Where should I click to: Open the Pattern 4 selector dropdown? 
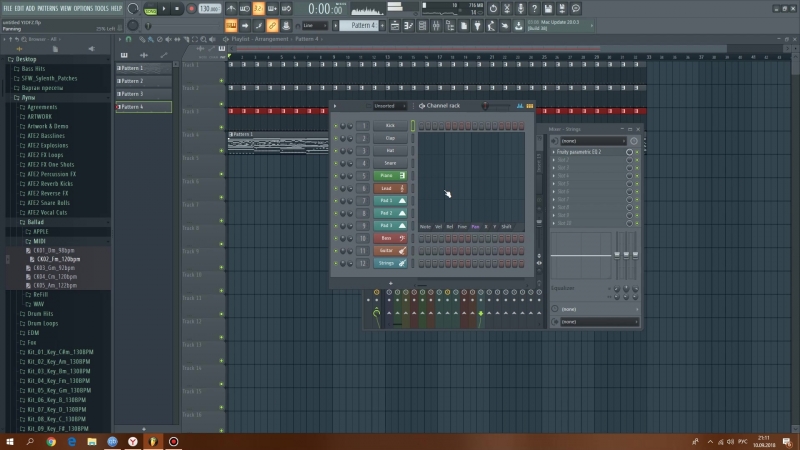pyautogui.click(x=359, y=26)
